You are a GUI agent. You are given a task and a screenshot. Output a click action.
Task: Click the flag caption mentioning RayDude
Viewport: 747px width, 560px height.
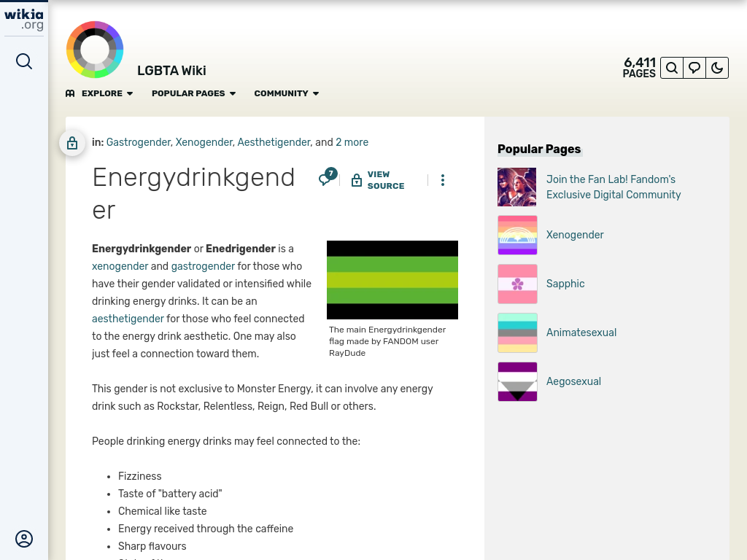387,341
